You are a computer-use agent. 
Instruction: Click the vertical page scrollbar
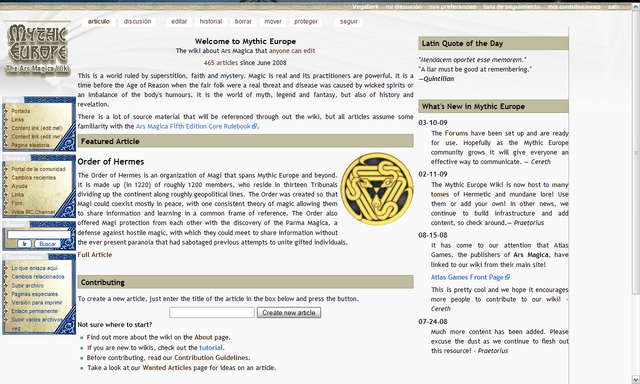pyautogui.click(x=636, y=152)
